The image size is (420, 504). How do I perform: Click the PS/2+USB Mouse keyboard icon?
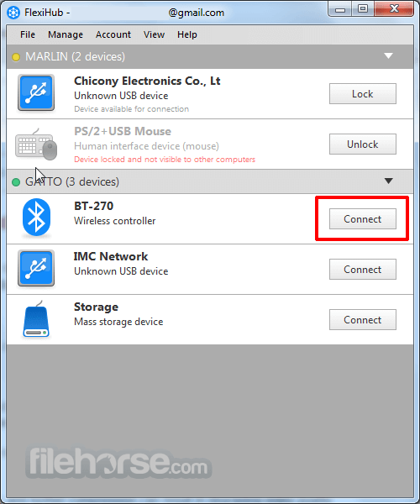(36, 144)
